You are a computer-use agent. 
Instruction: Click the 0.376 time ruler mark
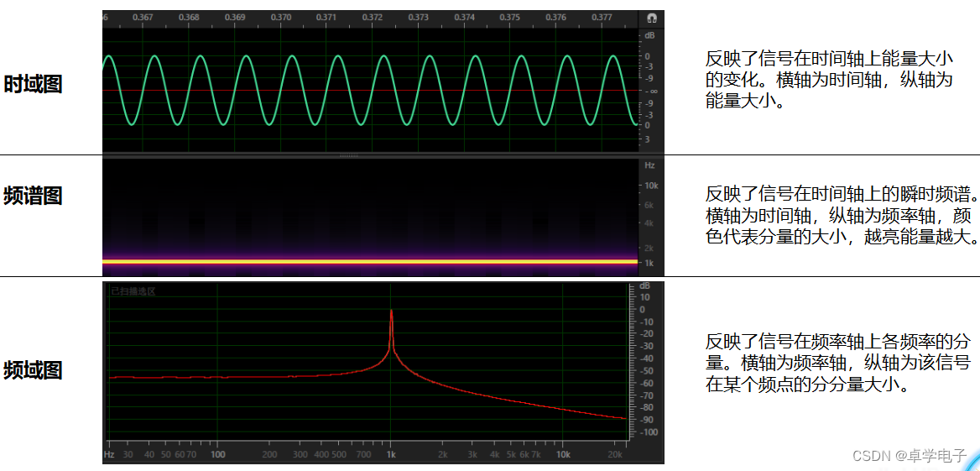click(x=555, y=18)
